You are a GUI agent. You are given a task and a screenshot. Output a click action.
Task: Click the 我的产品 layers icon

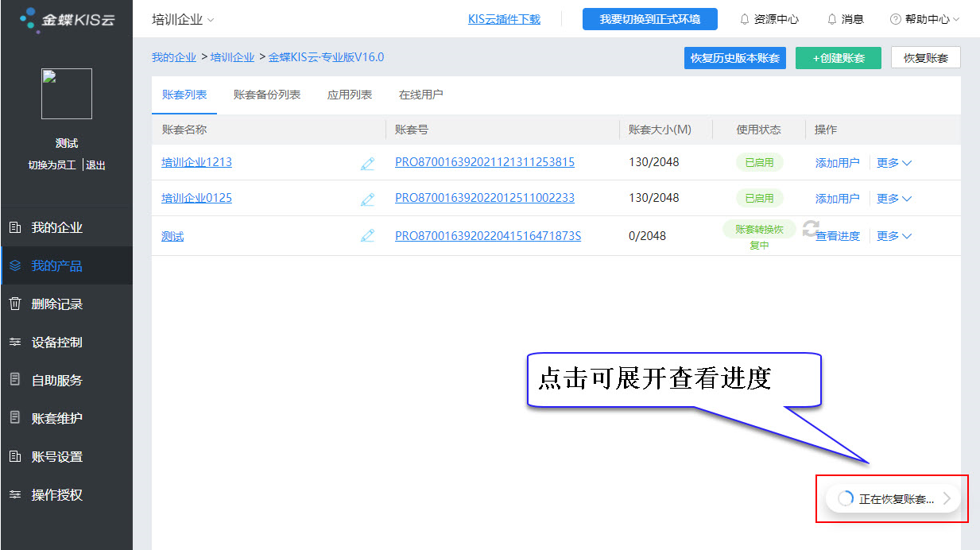pos(15,266)
